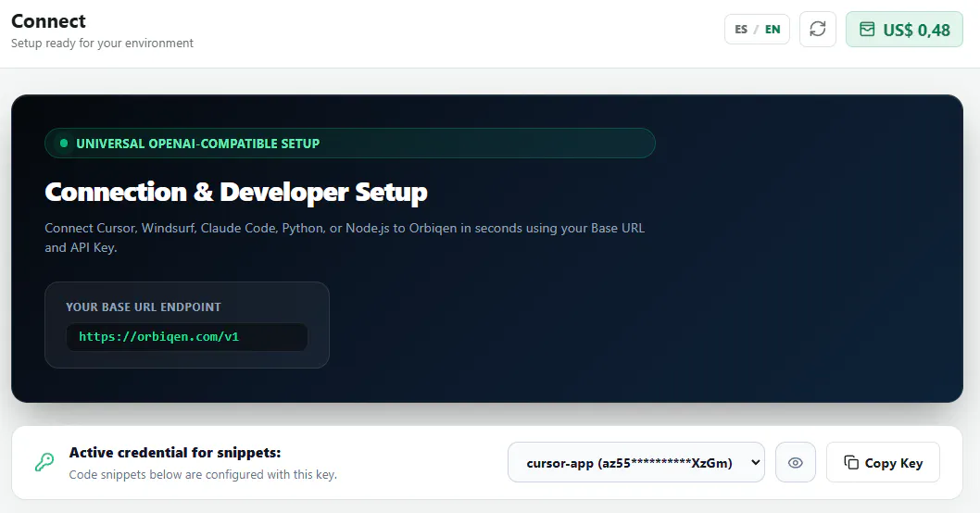Click the refresh icon button
This screenshot has width=980, height=513.
pos(818,30)
